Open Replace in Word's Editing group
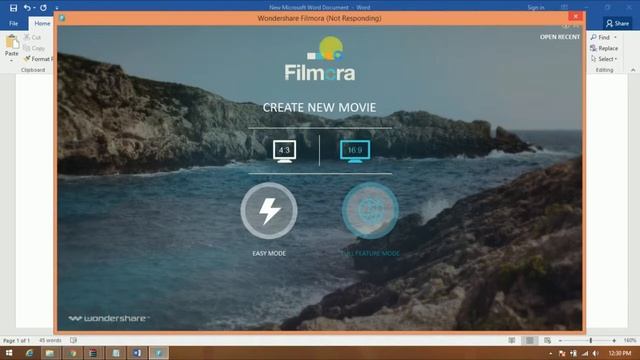This screenshot has height=360, width=640. [x=604, y=48]
